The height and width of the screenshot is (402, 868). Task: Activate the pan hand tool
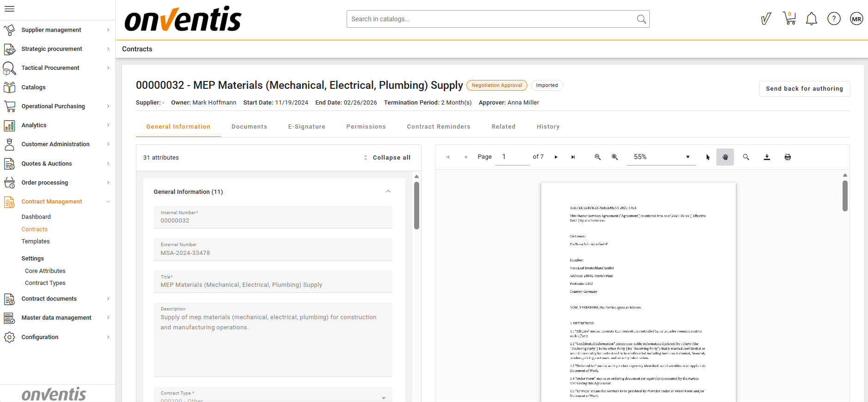tap(725, 157)
